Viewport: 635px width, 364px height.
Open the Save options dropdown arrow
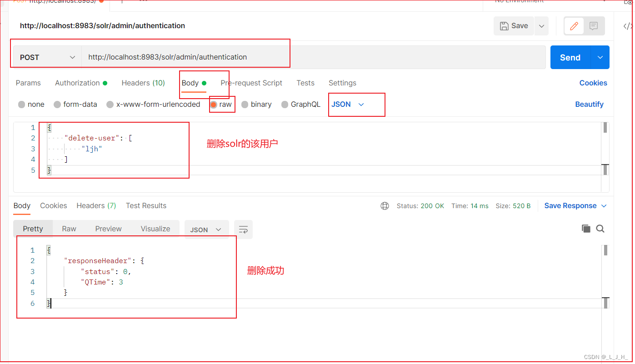click(541, 26)
